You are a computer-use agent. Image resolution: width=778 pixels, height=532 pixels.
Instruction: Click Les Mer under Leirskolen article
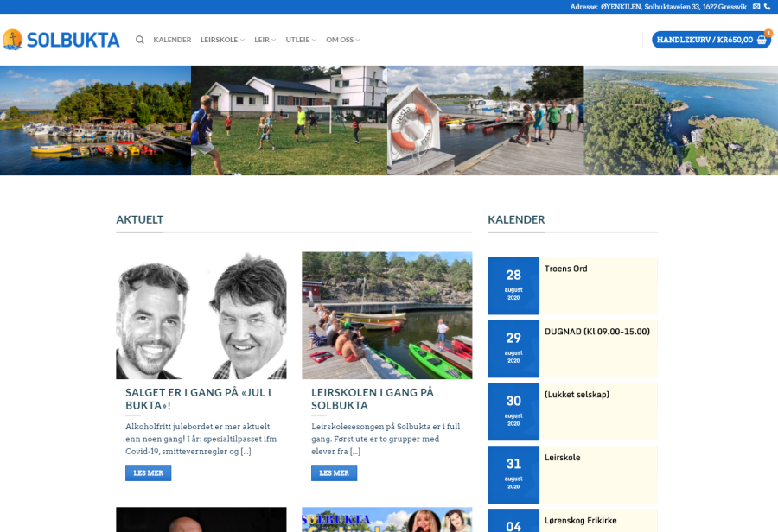click(334, 473)
